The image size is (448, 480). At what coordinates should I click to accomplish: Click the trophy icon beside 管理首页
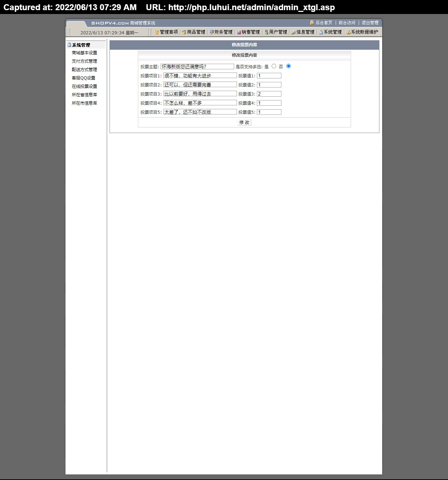pos(157,32)
